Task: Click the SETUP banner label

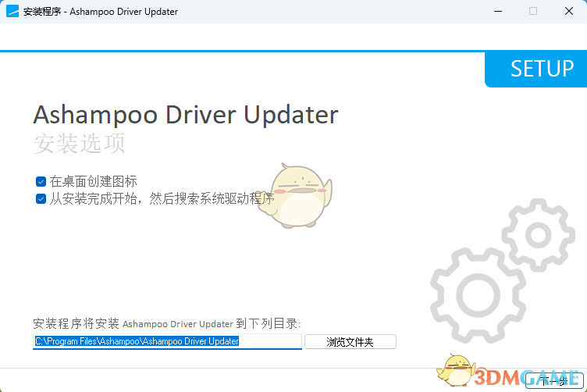Action: 542,69
